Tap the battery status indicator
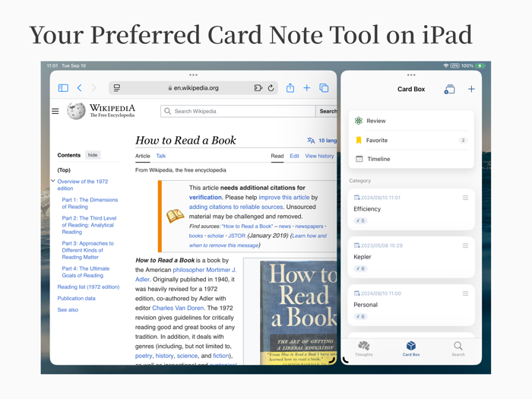This screenshot has width=532, height=399. point(480,65)
